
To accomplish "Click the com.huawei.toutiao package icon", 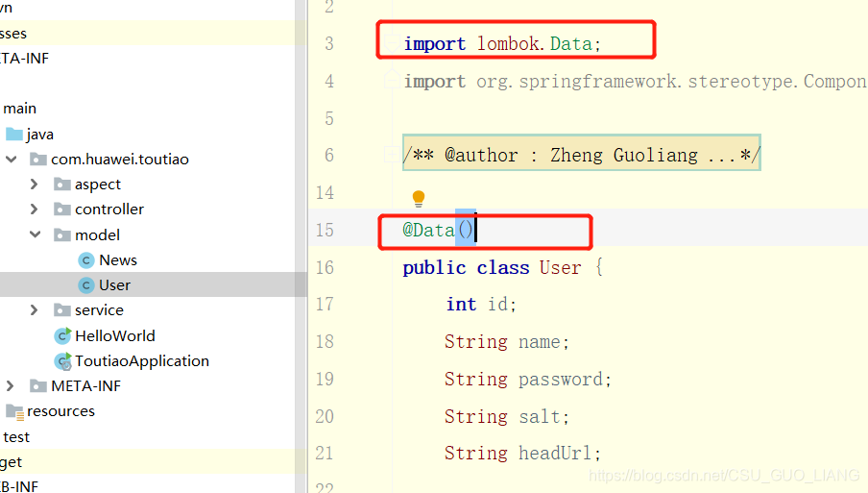I will tap(38, 160).
